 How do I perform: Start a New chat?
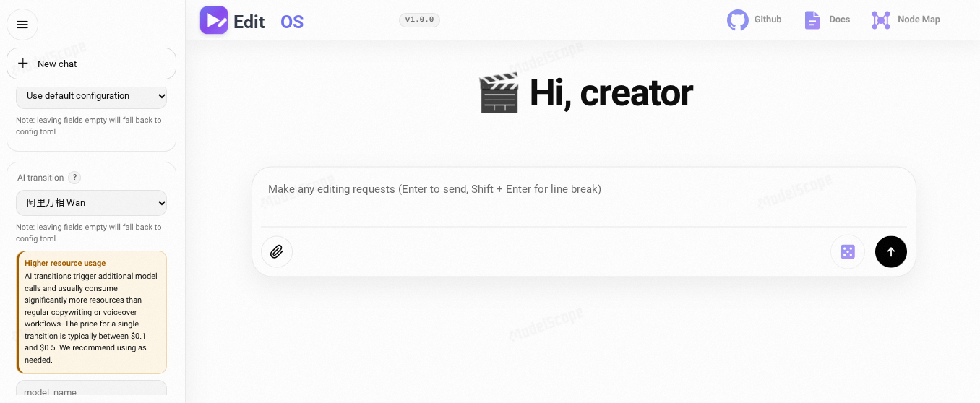pyautogui.click(x=91, y=64)
